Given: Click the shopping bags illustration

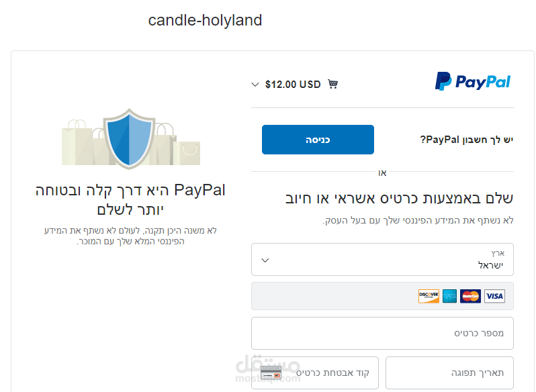Looking at the screenshot, I should (131, 142).
